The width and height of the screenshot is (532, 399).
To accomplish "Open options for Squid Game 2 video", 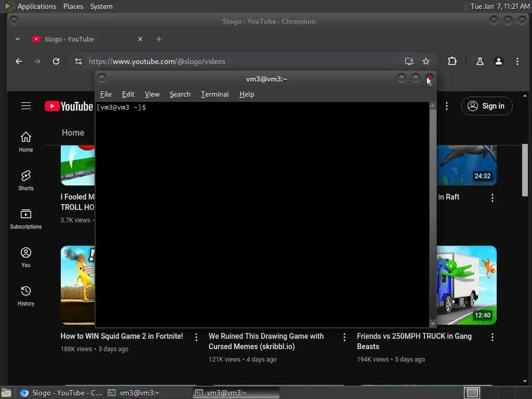I will tap(196, 337).
